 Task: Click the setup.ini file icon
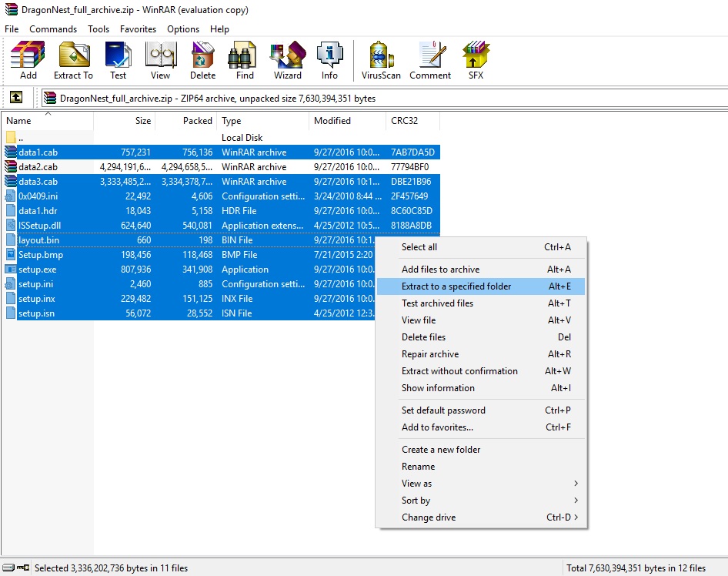coord(11,284)
